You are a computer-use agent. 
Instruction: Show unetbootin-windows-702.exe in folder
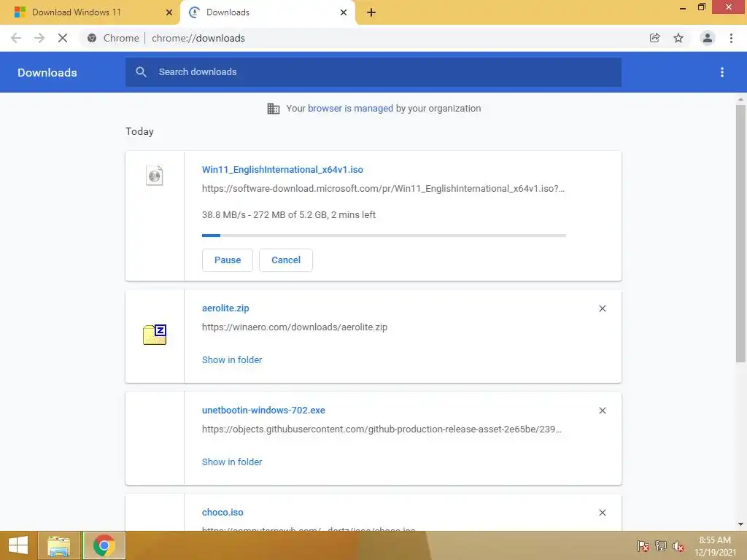[x=232, y=462]
